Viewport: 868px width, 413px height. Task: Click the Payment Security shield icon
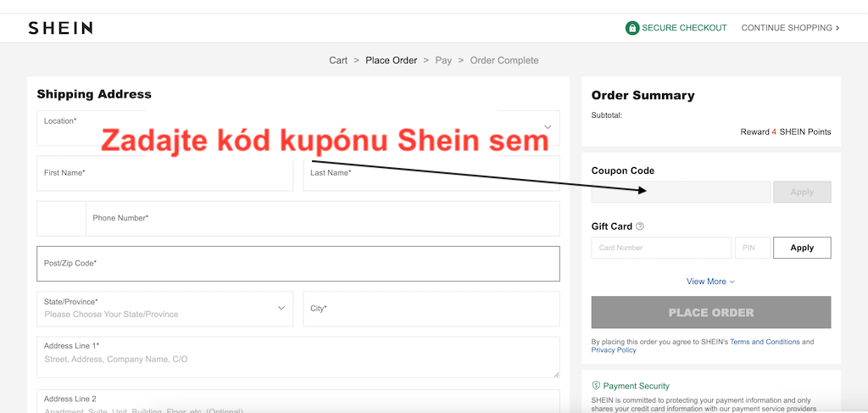pyautogui.click(x=596, y=385)
